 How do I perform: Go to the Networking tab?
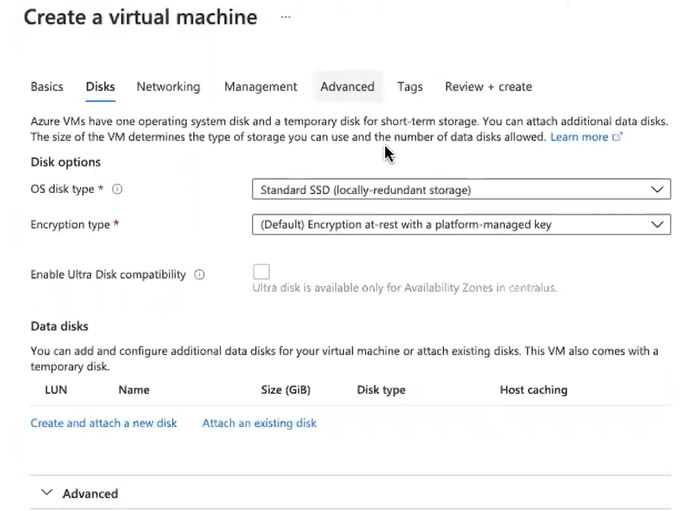pyautogui.click(x=168, y=87)
